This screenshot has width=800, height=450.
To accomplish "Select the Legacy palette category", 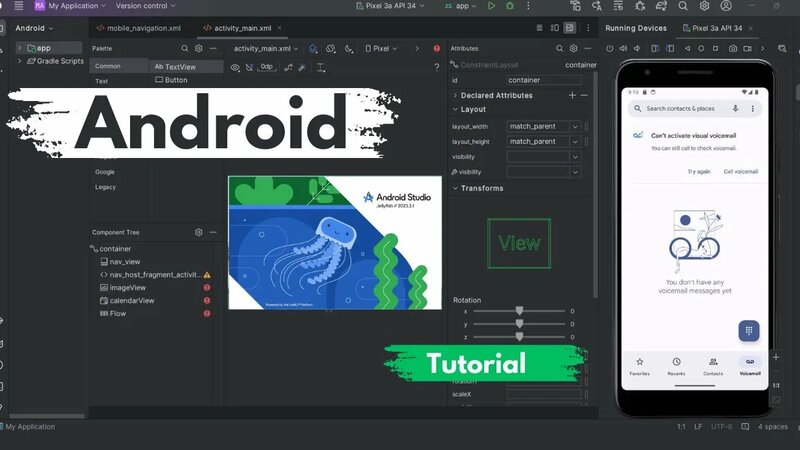I will (105, 187).
